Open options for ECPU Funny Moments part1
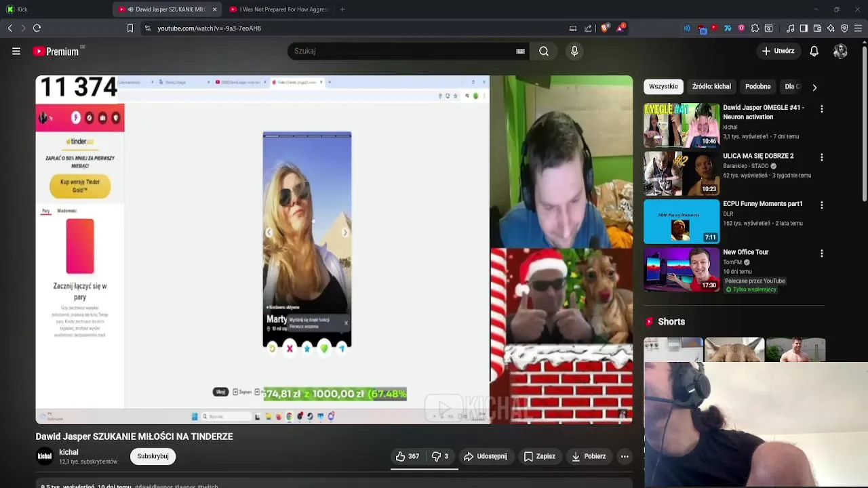The width and height of the screenshot is (868, 488). pos(822,205)
